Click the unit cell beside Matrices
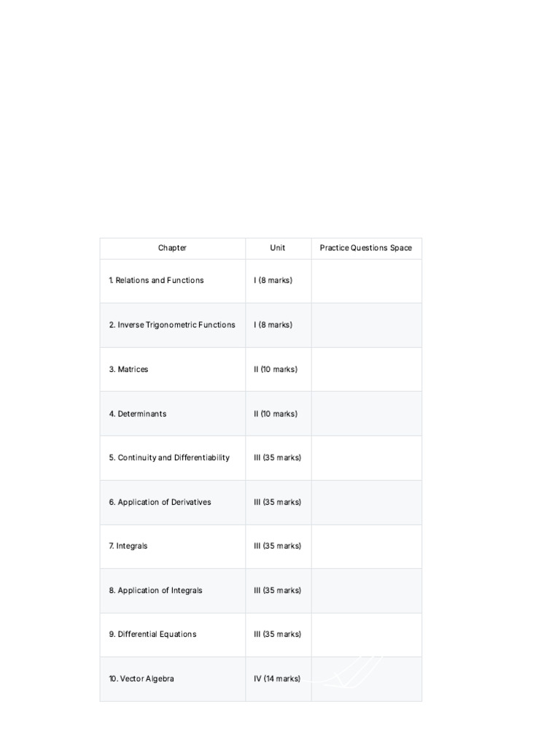 pyautogui.click(x=278, y=370)
